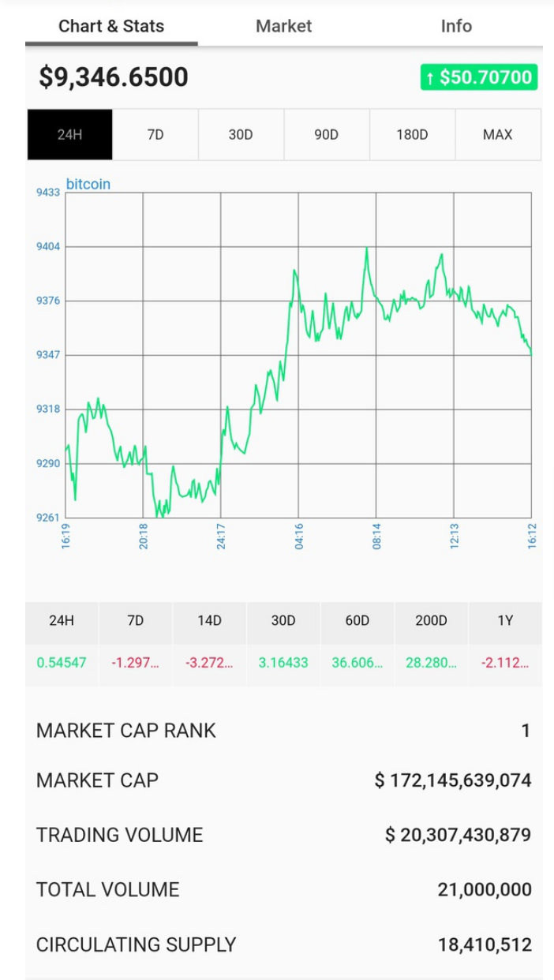Show the MAX chart range
554x980 pixels.
[x=498, y=135]
